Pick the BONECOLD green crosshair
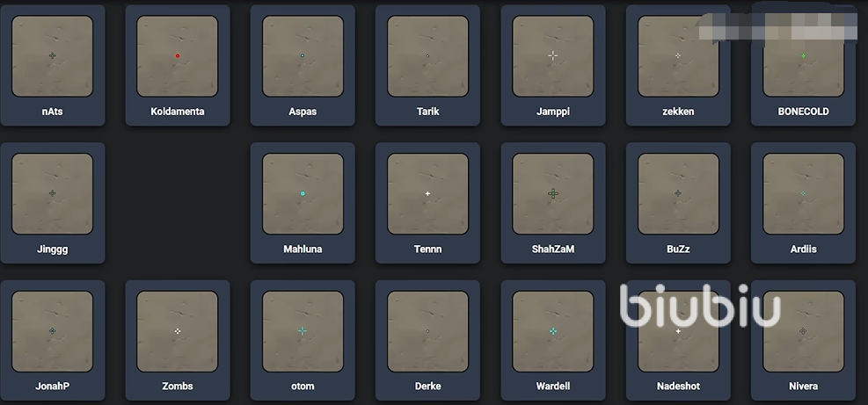The width and height of the screenshot is (868, 405). click(803, 56)
